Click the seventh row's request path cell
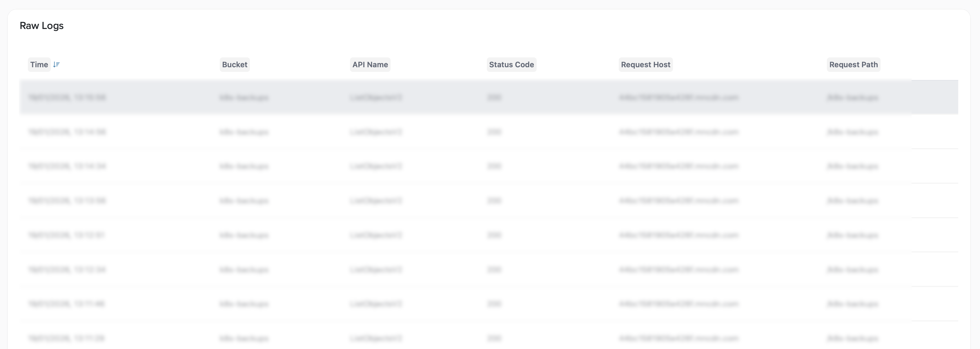Viewport: 980px width, 349px height. tap(852, 304)
